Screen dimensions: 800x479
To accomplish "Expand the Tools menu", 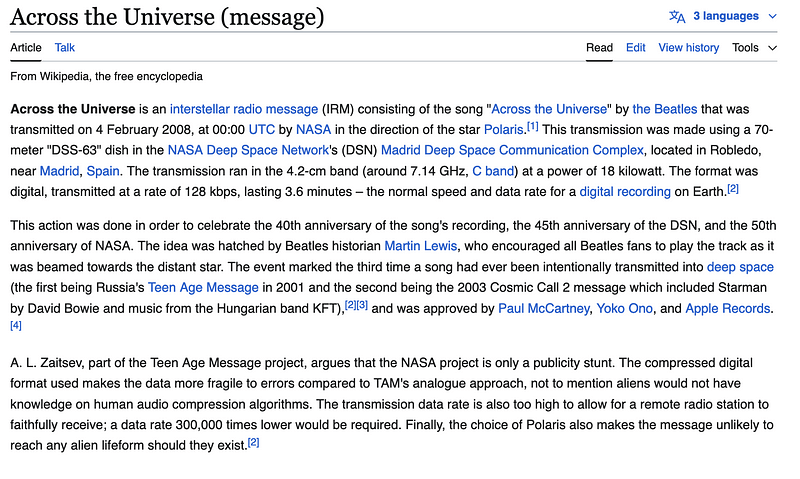I will (754, 47).
